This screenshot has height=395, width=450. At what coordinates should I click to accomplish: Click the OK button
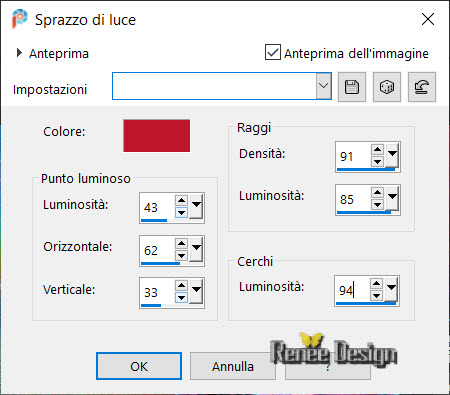click(139, 366)
